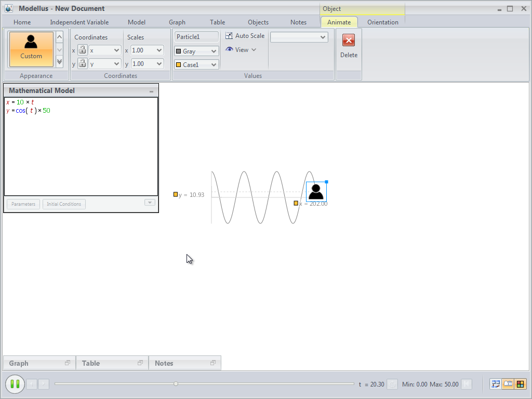Step forward one frame
532x399 pixels.
[x=44, y=384]
